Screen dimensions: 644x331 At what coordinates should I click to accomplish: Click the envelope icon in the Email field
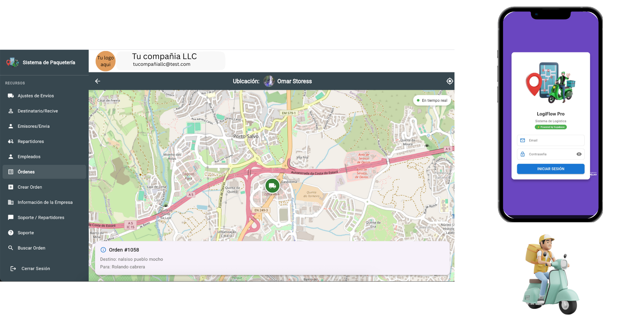pos(522,140)
